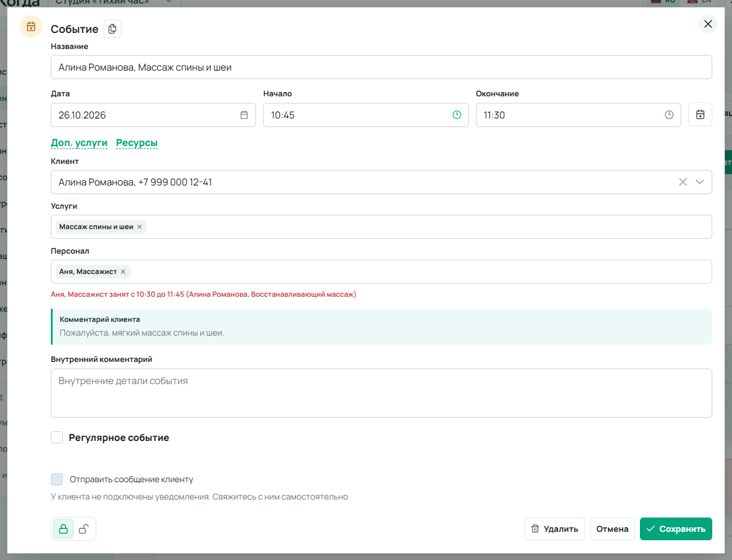Open the Студия «Тихий час» selector behind the dialog

114,3
